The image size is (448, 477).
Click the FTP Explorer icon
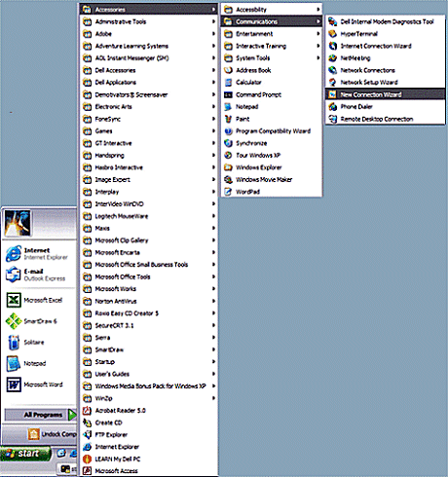[x=87, y=435]
